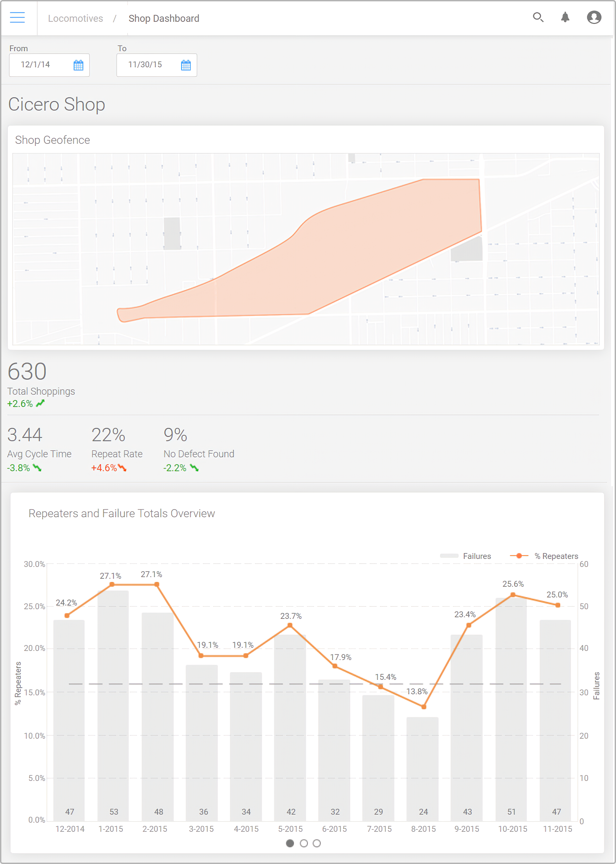This screenshot has height=864, width=616.
Task: Click the Avg Cycle Time trend arrow
Action: (x=37, y=468)
